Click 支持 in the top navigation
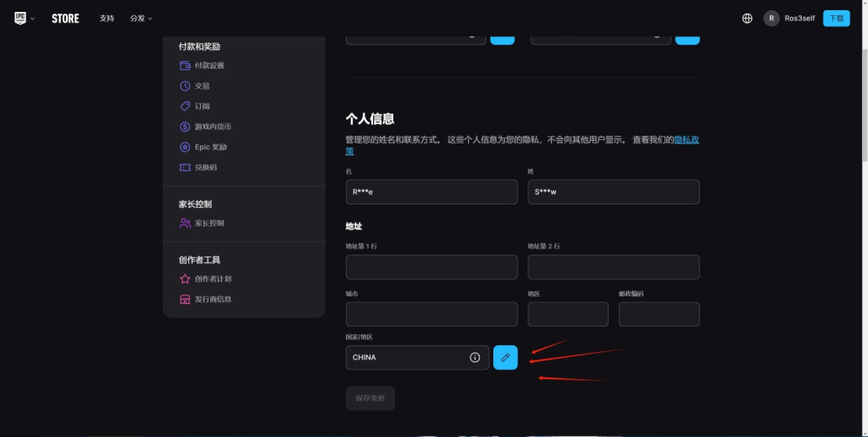 click(x=107, y=18)
